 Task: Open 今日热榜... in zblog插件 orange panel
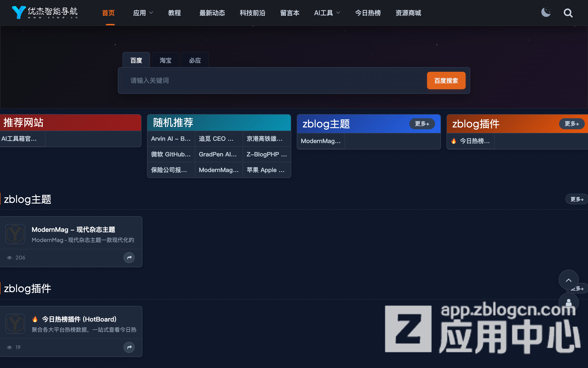point(475,141)
